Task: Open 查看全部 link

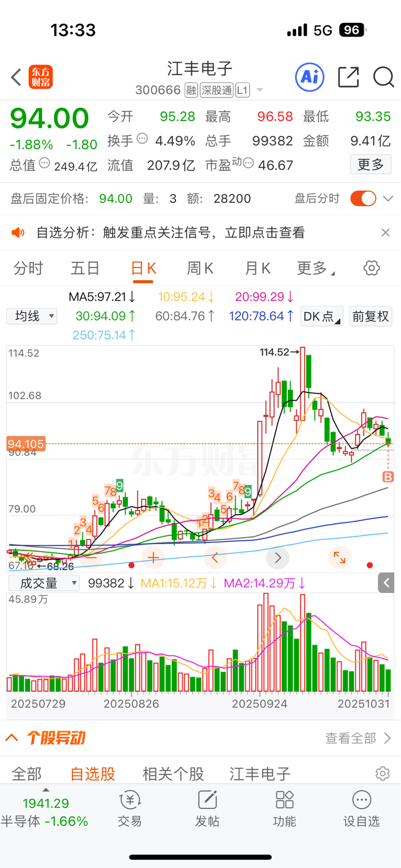Action: [x=358, y=738]
